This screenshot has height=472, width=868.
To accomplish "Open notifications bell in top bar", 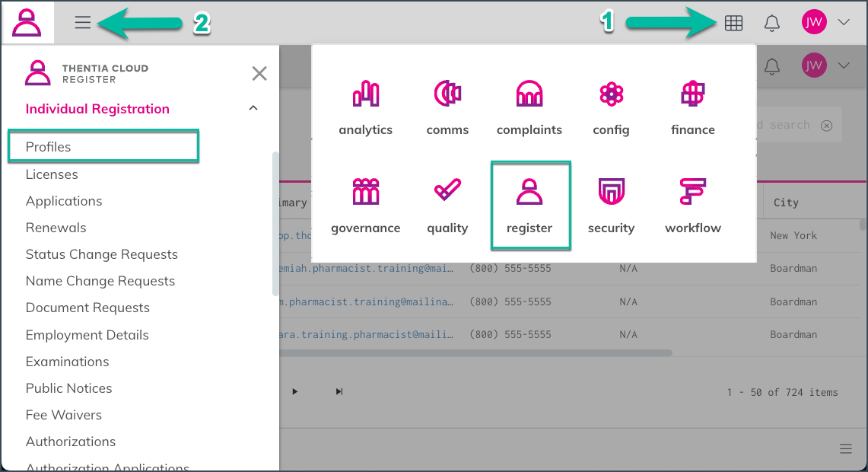I will [771, 23].
